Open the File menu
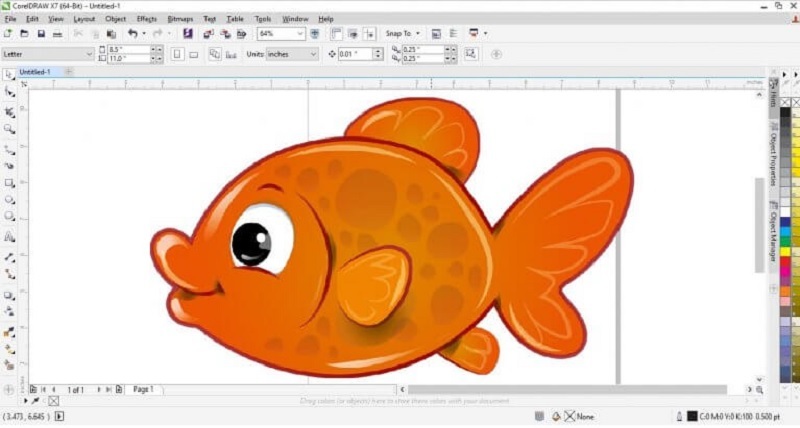This screenshot has height=428, width=800. tap(10, 19)
